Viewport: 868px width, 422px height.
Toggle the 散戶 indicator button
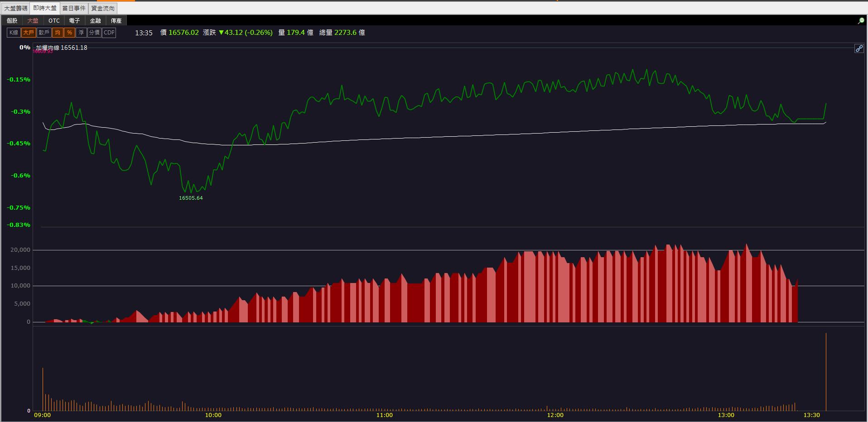44,33
